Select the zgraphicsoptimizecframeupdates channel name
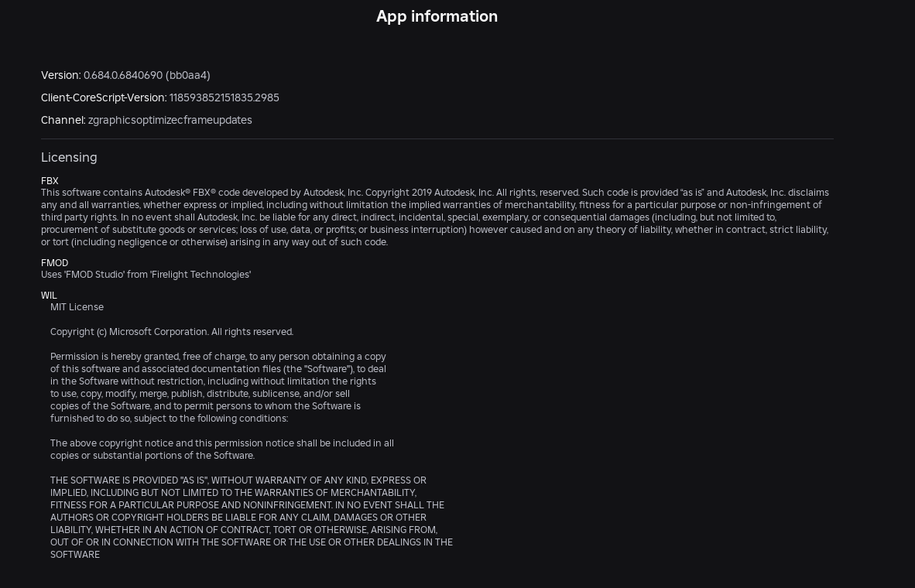 coord(170,120)
